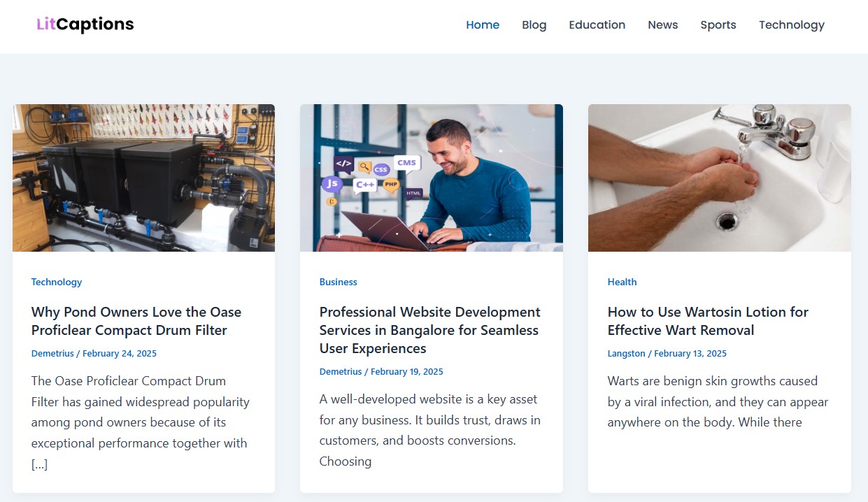Click the web developer laptop thumbnail

(x=432, y=178)
